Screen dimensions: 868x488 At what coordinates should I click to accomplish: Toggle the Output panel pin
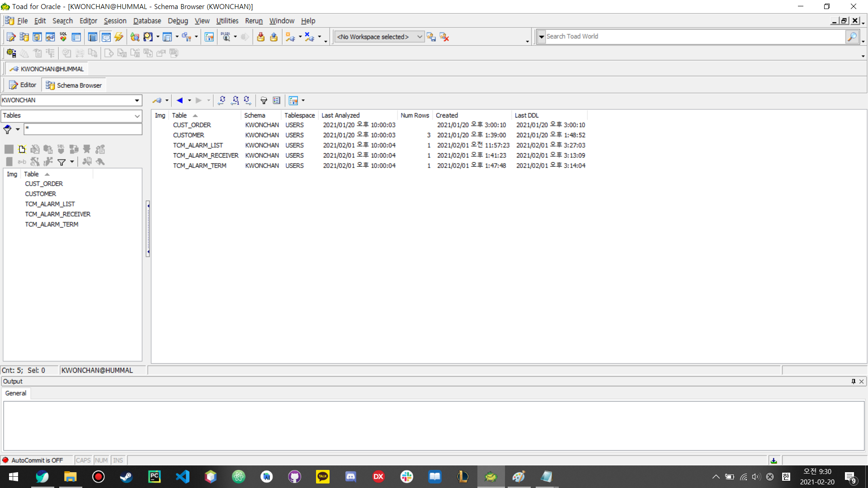pos(854,381)
